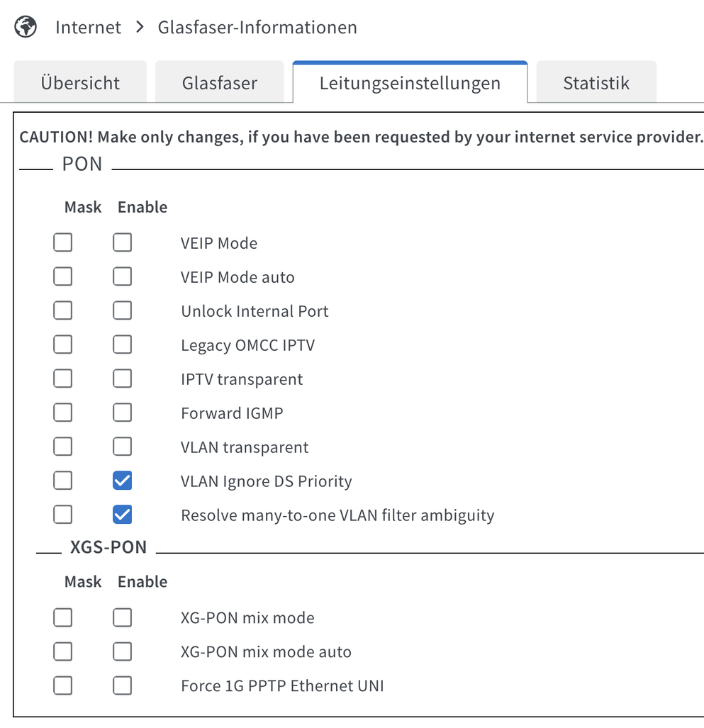Click the Glasfaser-Informationen breadcrumb

(257, 28)
